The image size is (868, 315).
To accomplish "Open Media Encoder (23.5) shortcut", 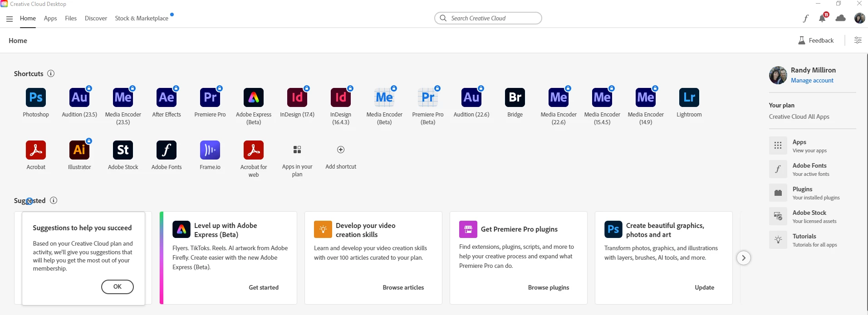I will (123, 97).
